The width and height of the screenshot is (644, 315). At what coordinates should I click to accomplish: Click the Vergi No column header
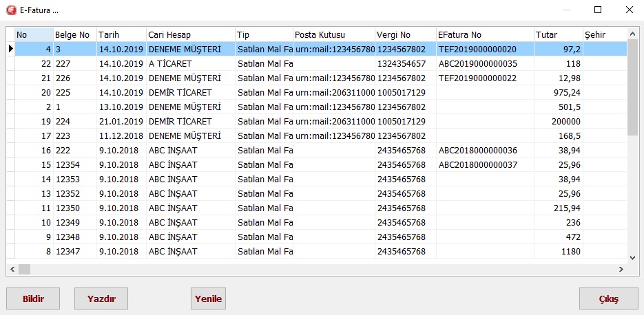tap(405, 34)
